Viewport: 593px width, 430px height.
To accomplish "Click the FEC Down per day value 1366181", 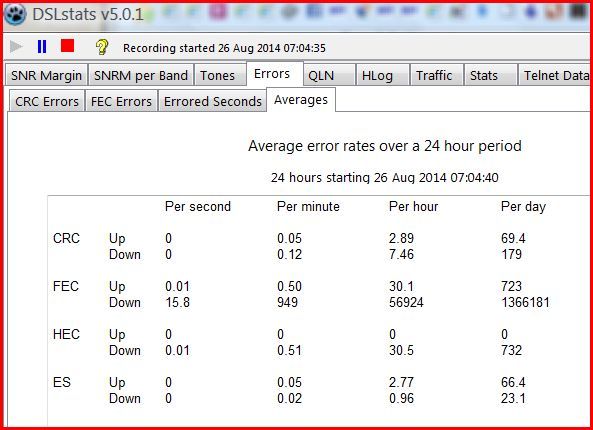I will pyautogui.click(x=525, y=302).
